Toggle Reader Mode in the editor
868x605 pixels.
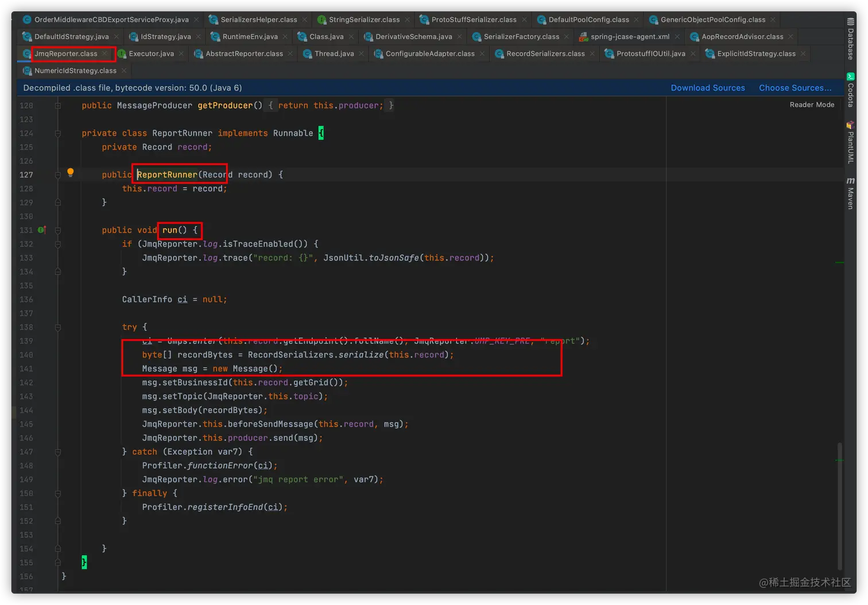coord(812,104)
